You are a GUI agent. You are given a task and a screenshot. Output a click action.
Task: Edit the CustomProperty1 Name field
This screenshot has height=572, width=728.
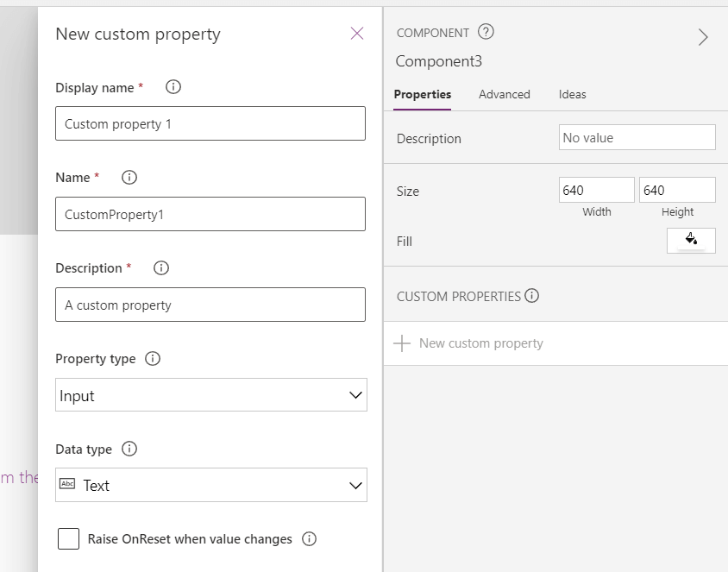tap(210, 214)
